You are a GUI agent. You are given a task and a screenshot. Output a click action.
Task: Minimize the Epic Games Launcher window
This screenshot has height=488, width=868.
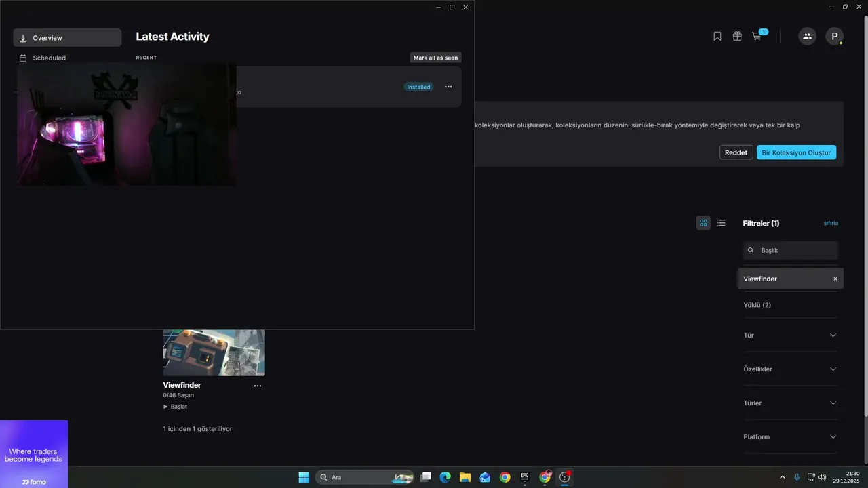832,7
